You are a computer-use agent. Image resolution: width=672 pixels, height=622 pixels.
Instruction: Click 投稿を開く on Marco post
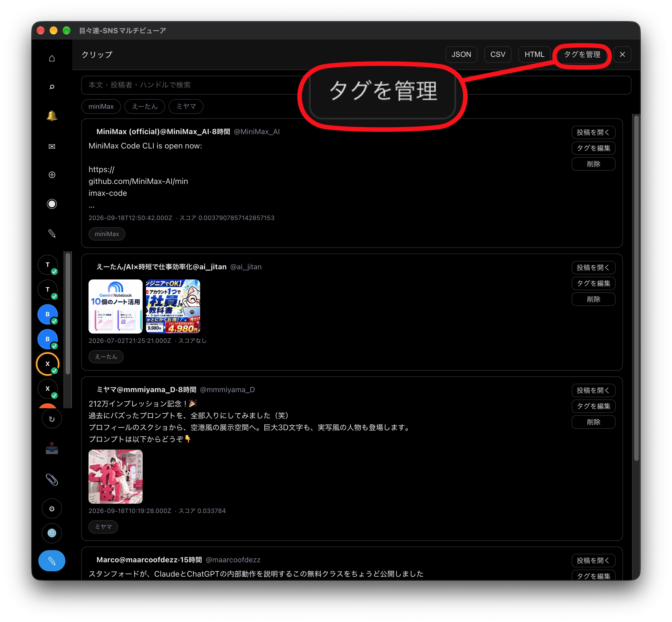[x=593, y=560]
